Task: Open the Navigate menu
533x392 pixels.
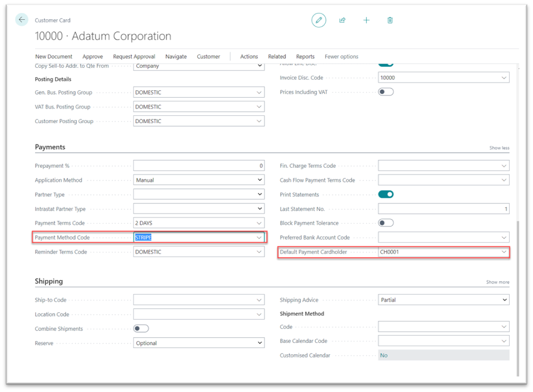Action: click(176, 56)
